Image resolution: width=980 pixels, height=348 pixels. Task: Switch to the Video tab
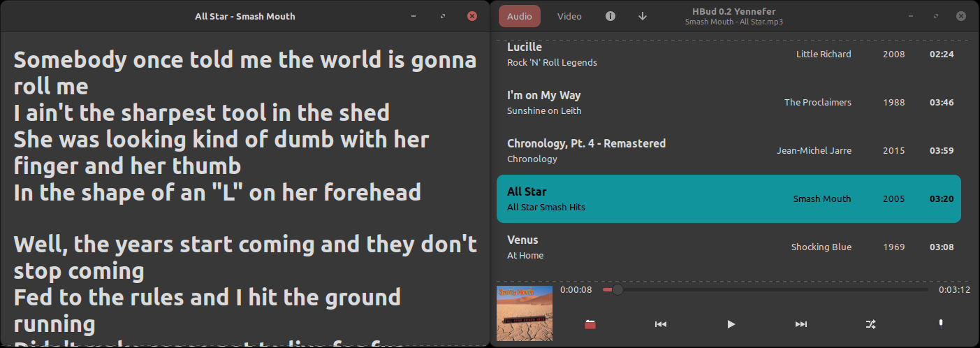569,16
